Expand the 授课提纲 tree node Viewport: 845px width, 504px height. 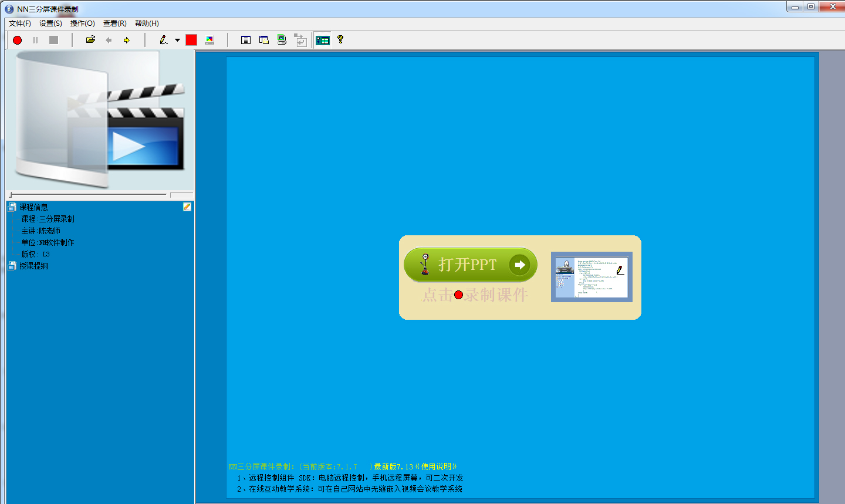tap(12, 266)
